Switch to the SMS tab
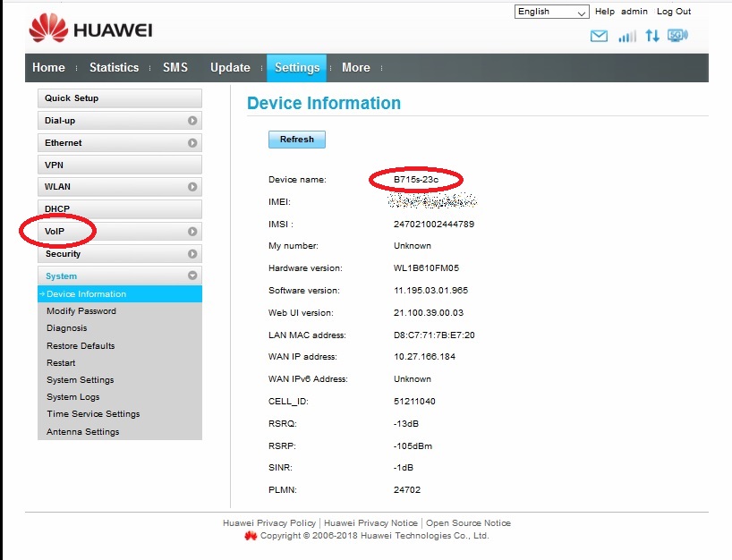 pyautogui.click(x=175, y=68)
